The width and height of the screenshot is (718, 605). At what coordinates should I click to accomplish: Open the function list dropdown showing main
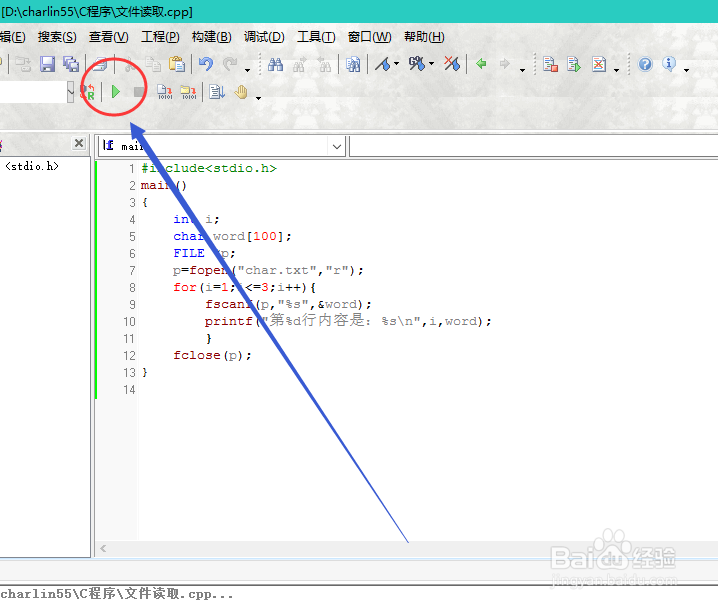[337, 147]
